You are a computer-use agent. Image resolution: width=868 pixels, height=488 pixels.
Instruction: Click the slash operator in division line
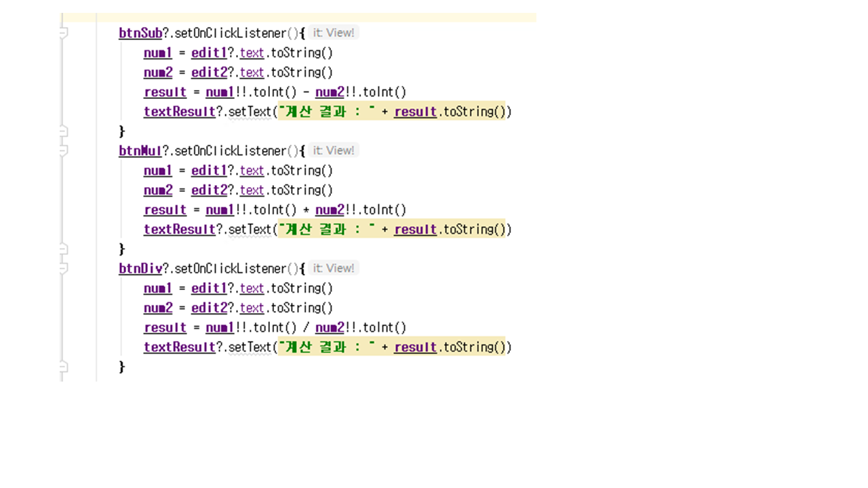tap(307, 328)
